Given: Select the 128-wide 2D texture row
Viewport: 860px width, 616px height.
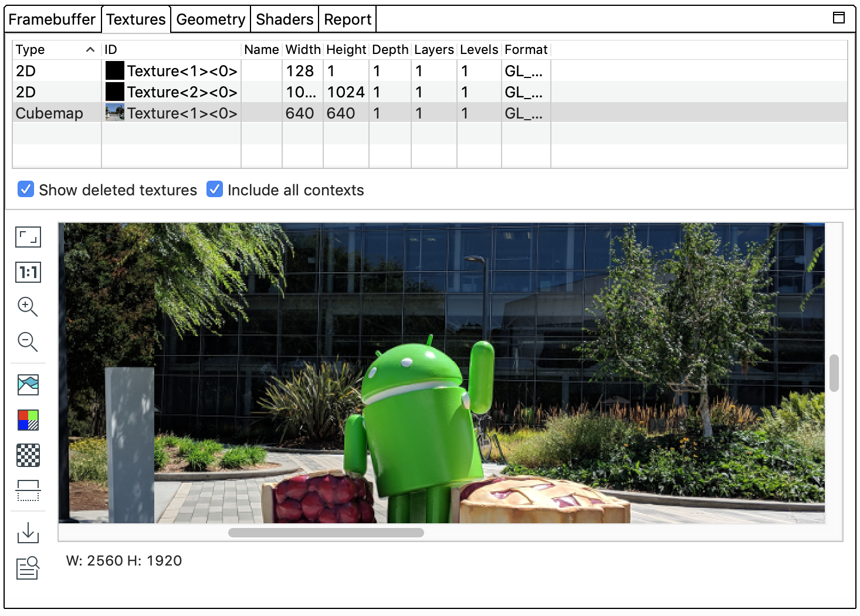Looking at the screenshot, I should click(430, 71).
